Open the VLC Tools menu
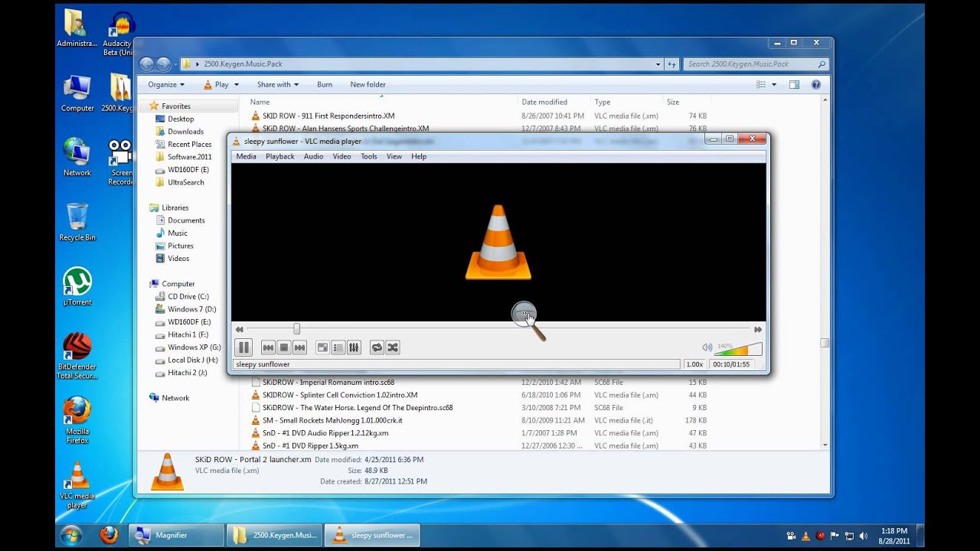The width and height of the screenshot is (980, 551). pyautogui.click(x=369, y=156)
